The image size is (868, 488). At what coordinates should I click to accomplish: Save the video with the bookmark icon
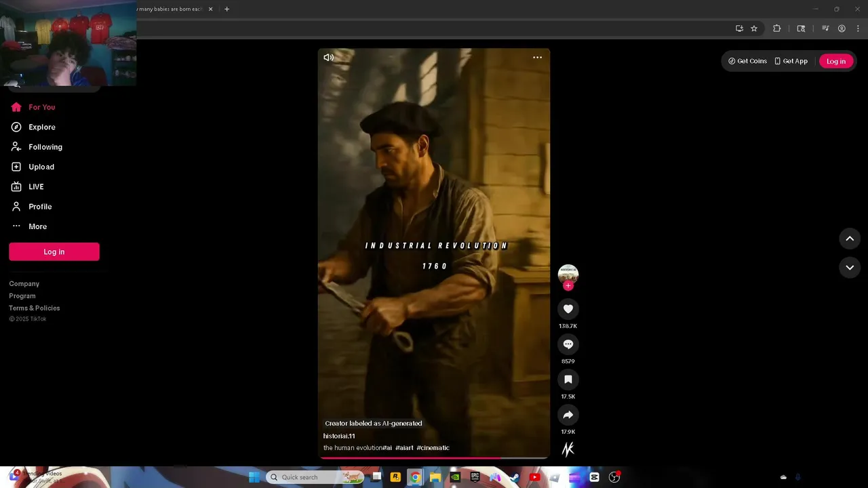(x=568, y=380)
